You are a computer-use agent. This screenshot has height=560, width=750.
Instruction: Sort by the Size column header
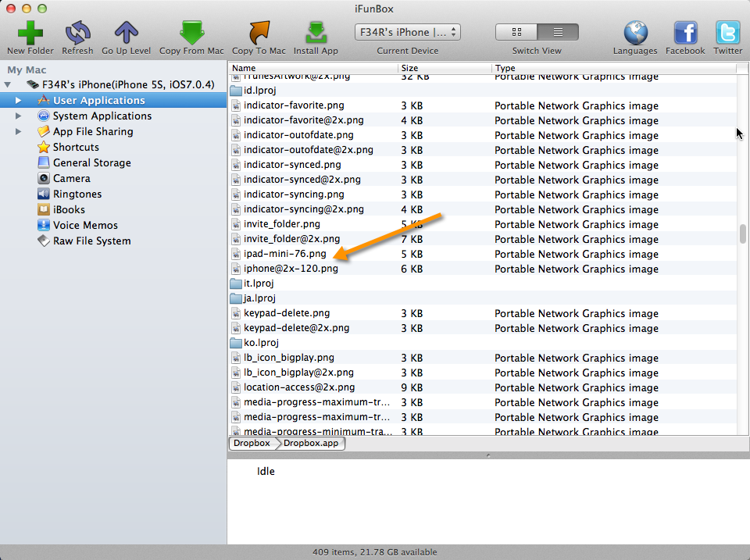pos(445,69)
